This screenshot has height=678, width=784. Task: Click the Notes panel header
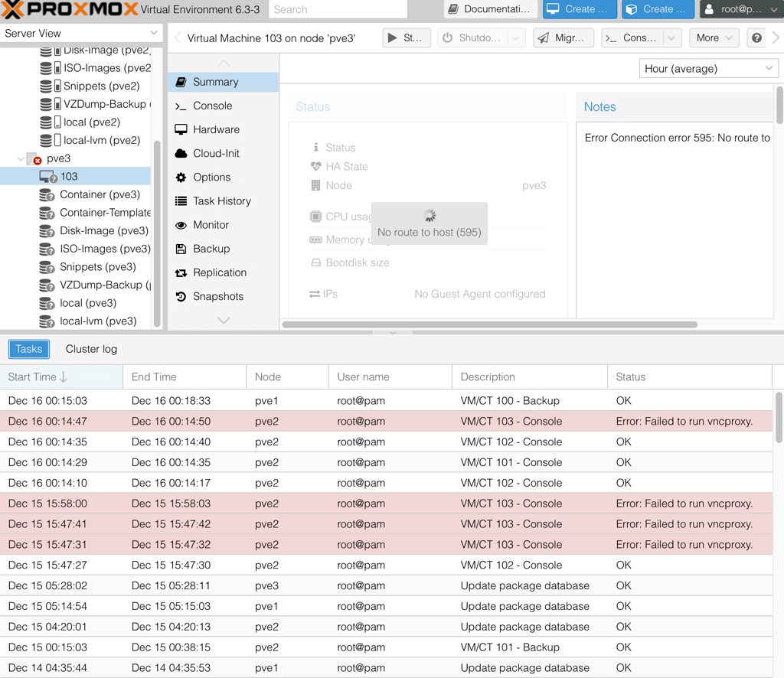pos(675,107)
